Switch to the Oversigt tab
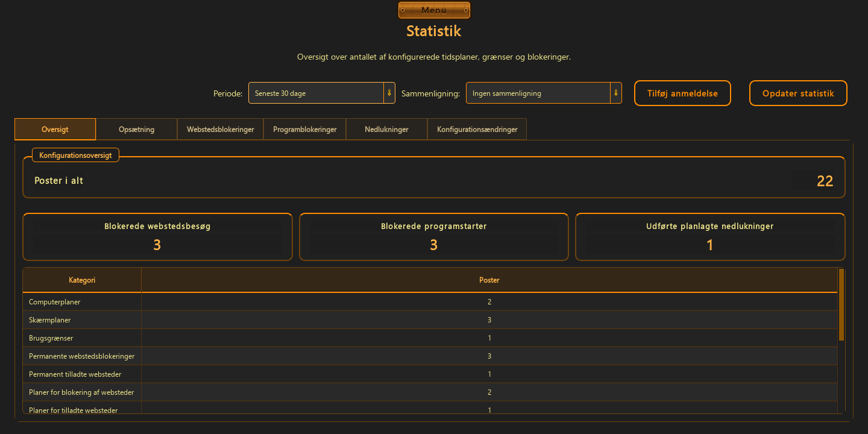This screenshot has width=868, height=434. coord(55,129)
